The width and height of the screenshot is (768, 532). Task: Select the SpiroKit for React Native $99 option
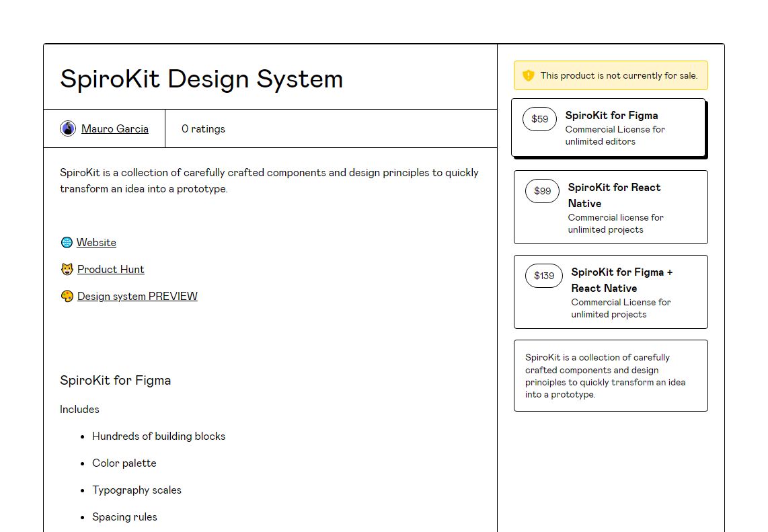pos(611,207)
